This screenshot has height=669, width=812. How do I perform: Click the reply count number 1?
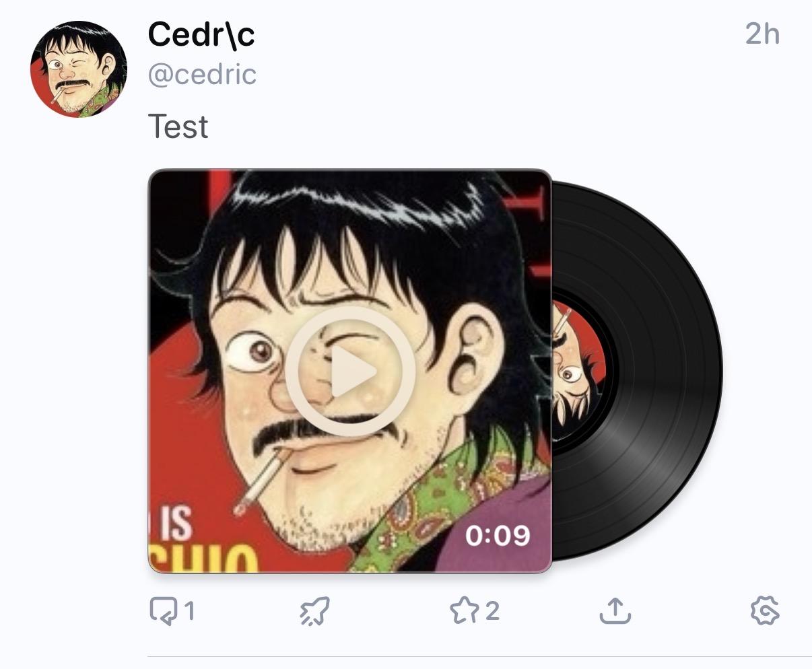tap(189, 611)
